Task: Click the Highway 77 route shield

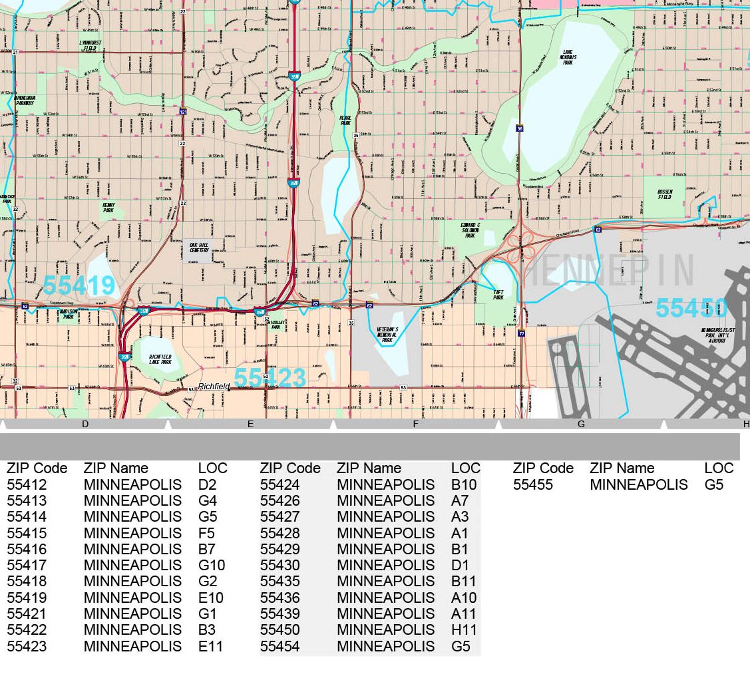Action: click(521, 334)
